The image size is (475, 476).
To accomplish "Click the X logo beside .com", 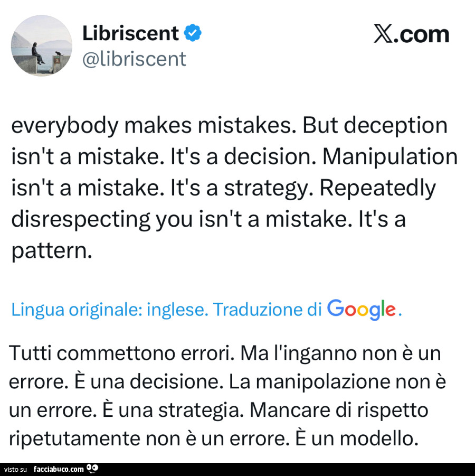I will coord(383,34).
